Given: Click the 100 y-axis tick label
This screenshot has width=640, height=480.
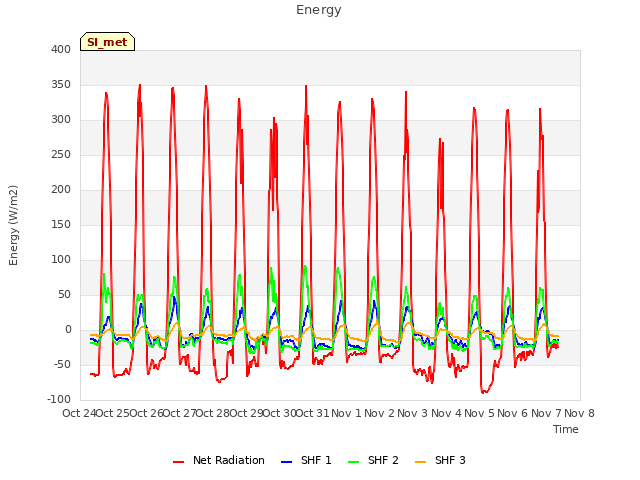Looking at the screenshot, I should pos(61,260).
